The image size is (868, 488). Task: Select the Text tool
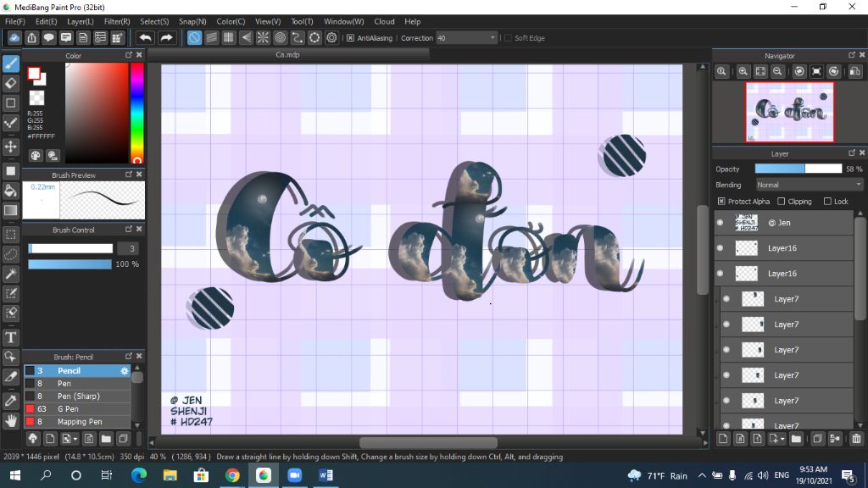pyautogui.click(x=10, y=337)
